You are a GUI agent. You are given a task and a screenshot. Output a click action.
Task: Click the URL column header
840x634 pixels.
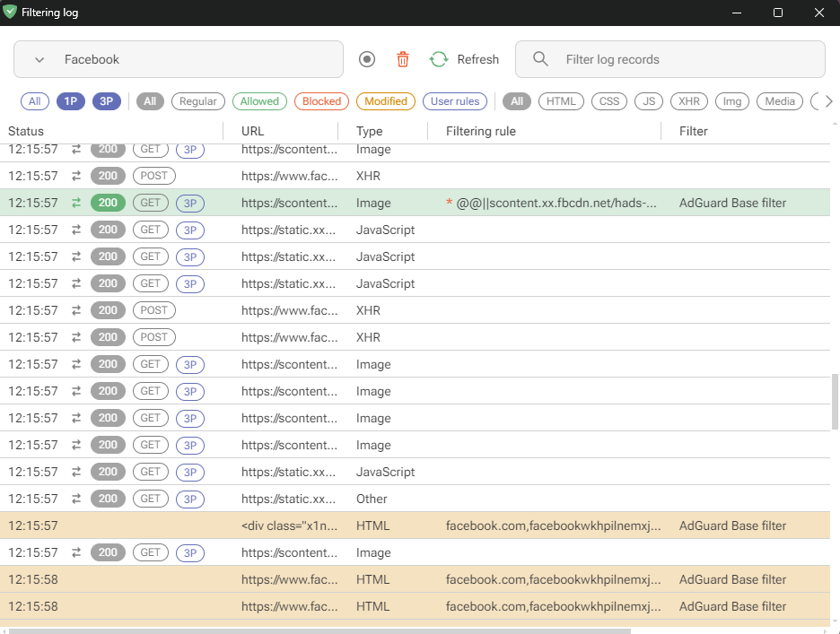252,131
